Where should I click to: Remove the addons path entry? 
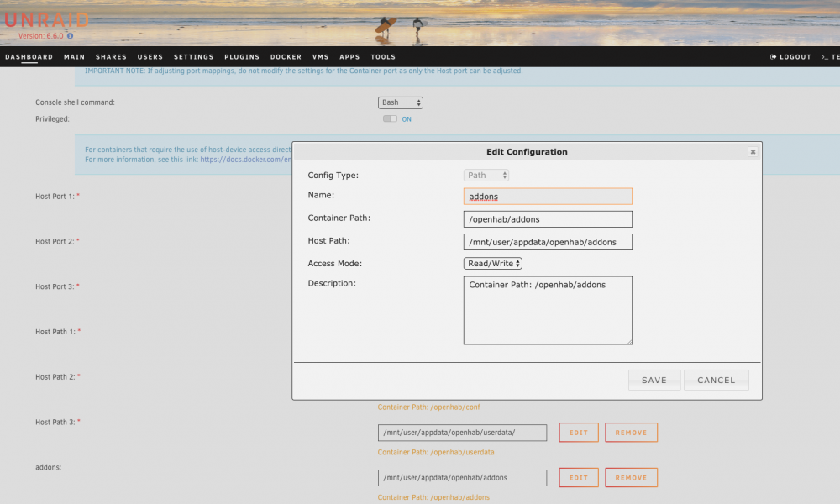pyautogui.click(x=631, y=478)
